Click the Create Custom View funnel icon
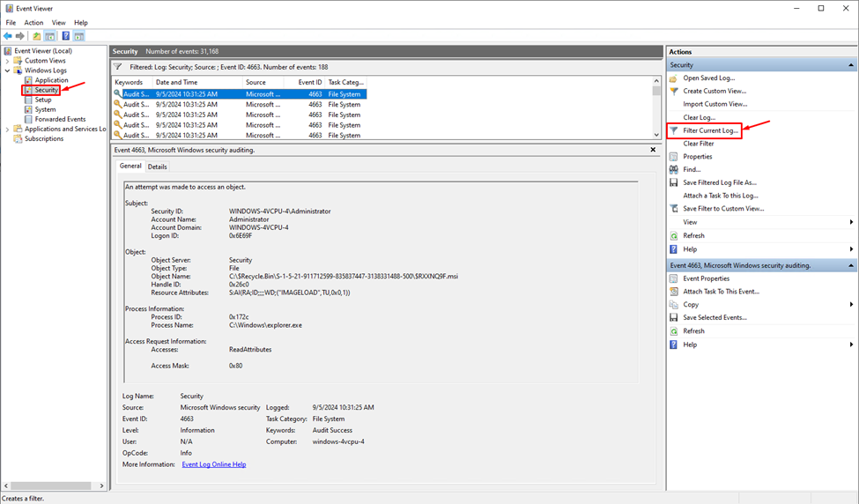 point(673,91)
